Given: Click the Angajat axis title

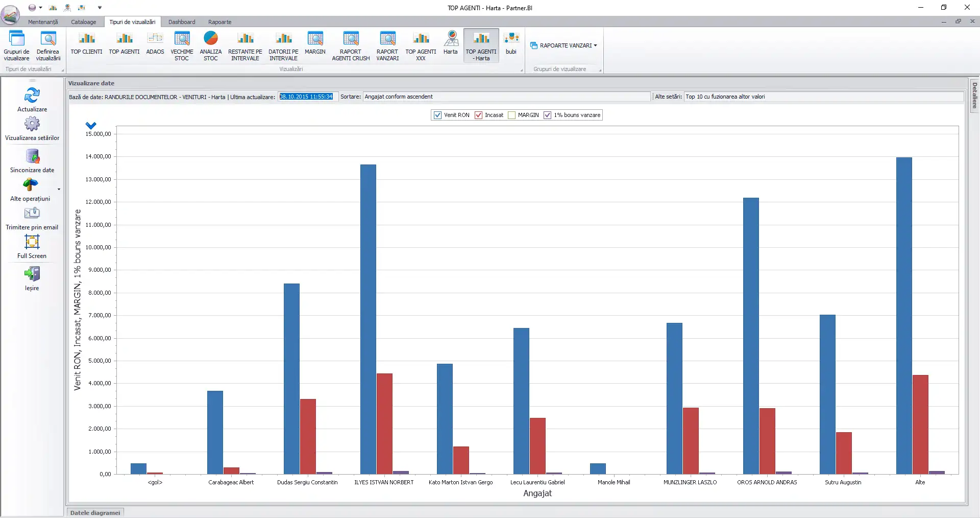Looking at the screenshot, I should pyautogui.click(x=537, y=493).
